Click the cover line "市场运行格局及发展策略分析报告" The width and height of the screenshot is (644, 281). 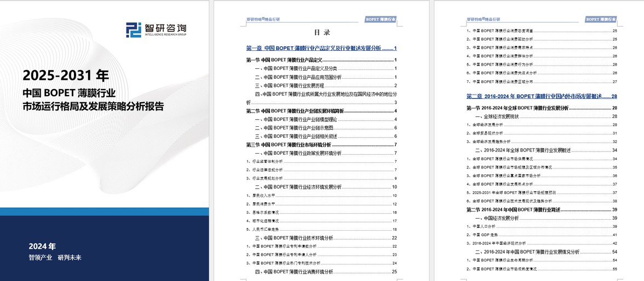tap(93, 106)
